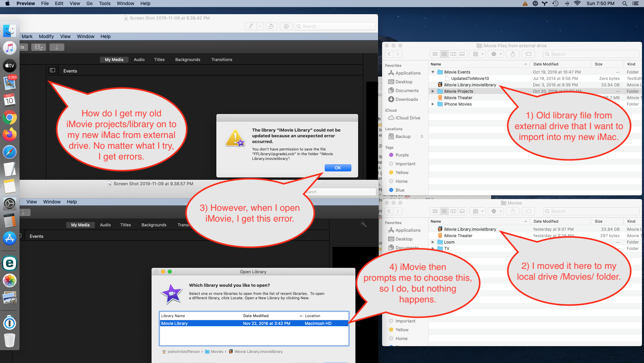This screenshot has width=644, height=363.
Task: Click OK in the iMovie error dialog
Action: coord(338,168)
